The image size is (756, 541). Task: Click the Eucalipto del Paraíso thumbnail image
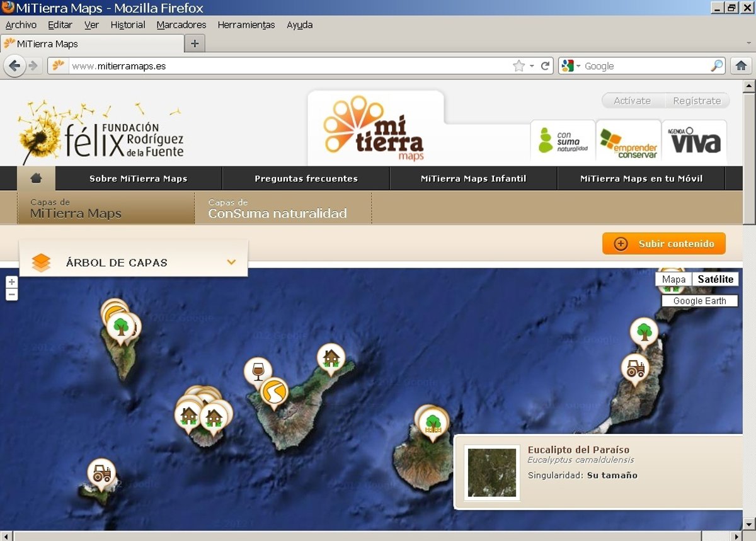coord(491,472)
